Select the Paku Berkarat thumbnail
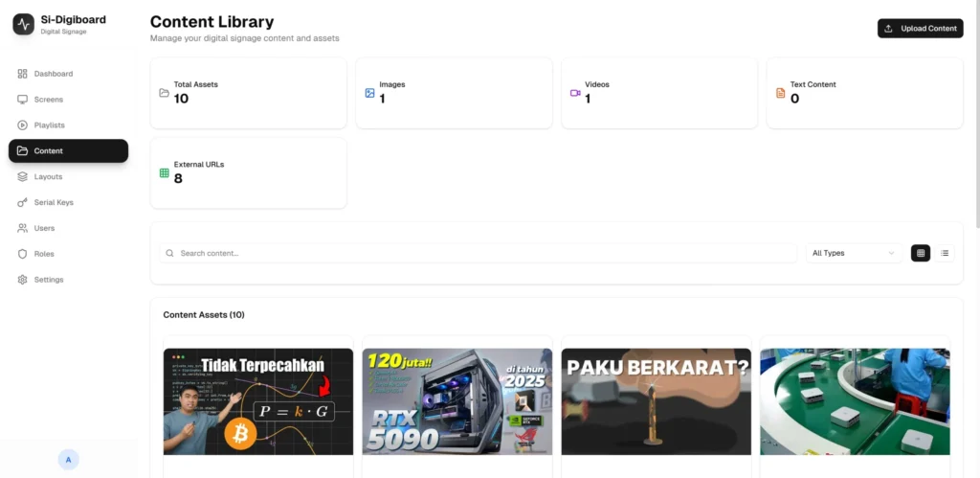Screen dimensions: 980x478 pyautogui.click(x=656, y=400)
